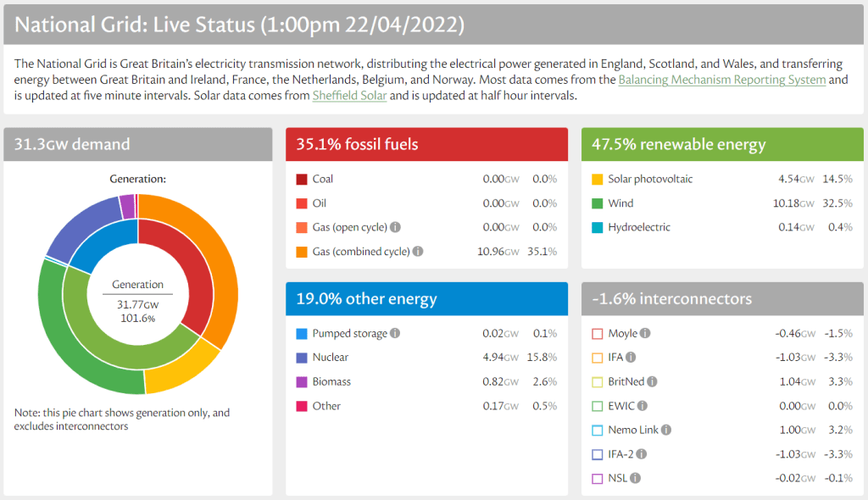Click info icon beside Gas (combined cycle)
This screenshot has height=500, width=868.
[418, 252]
